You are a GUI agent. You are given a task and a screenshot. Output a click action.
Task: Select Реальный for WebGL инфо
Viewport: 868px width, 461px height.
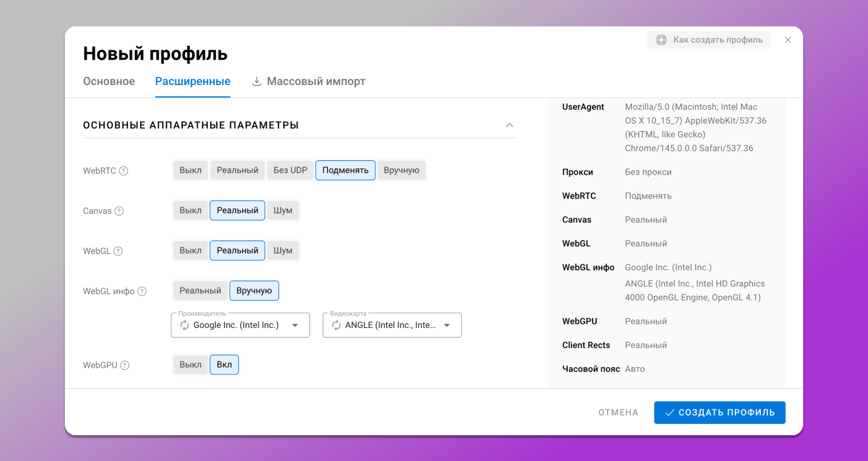200,290
